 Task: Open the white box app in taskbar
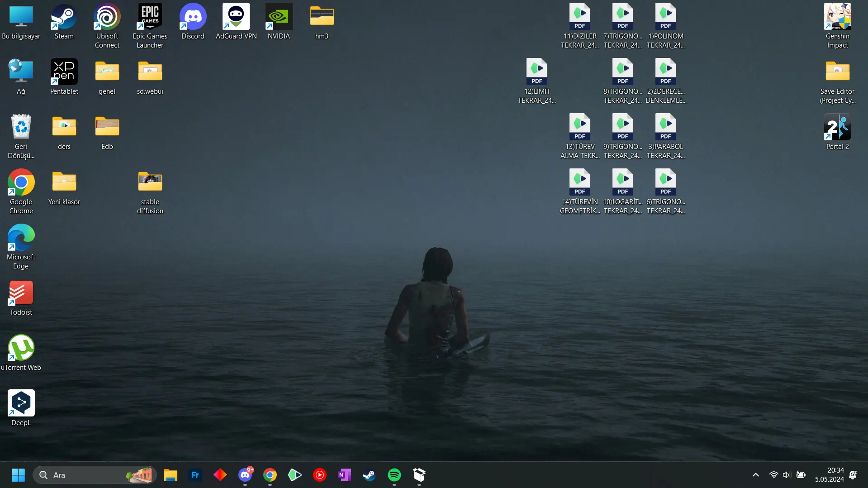(x=419, y=475)
